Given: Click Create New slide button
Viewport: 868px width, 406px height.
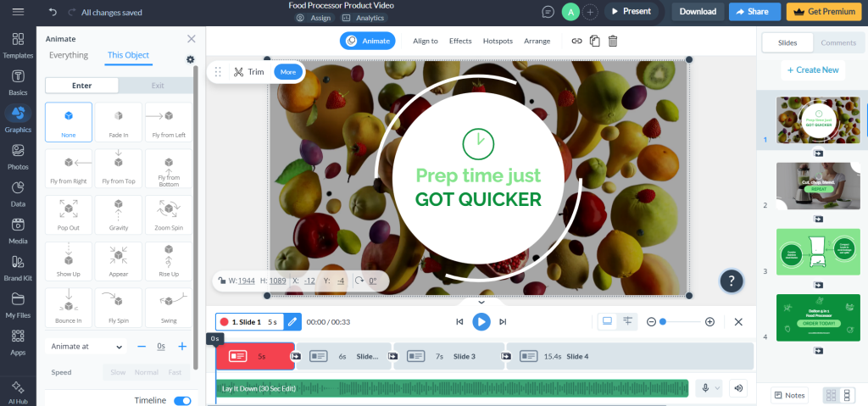Looking at the screenshot, I should coord(813,70).
